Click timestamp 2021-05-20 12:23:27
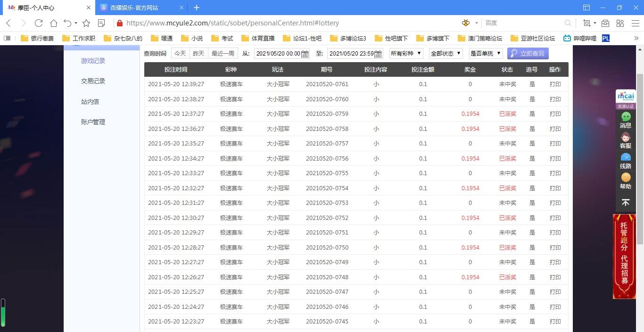 [176, 322]
